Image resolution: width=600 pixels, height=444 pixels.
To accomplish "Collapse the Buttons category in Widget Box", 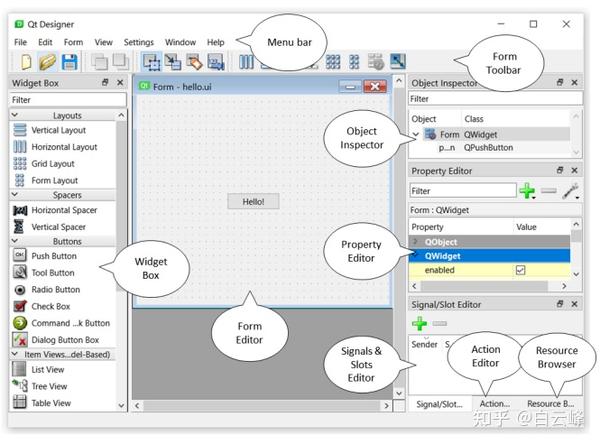I will [x=15, y=241].
